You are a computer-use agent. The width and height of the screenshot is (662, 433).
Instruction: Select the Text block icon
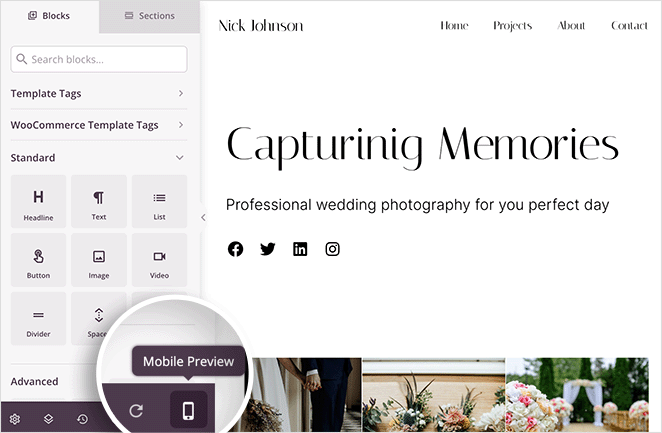[x=99, y=203]
